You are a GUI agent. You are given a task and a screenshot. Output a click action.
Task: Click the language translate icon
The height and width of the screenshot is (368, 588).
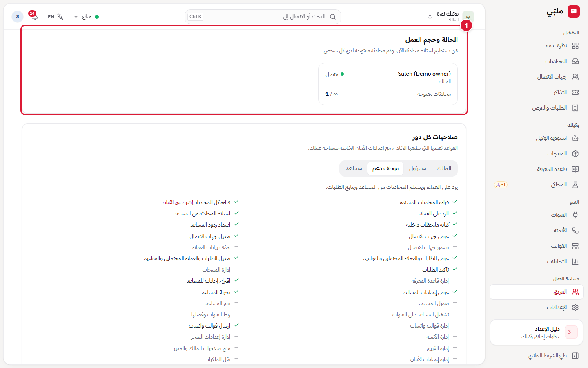(60, 17)
